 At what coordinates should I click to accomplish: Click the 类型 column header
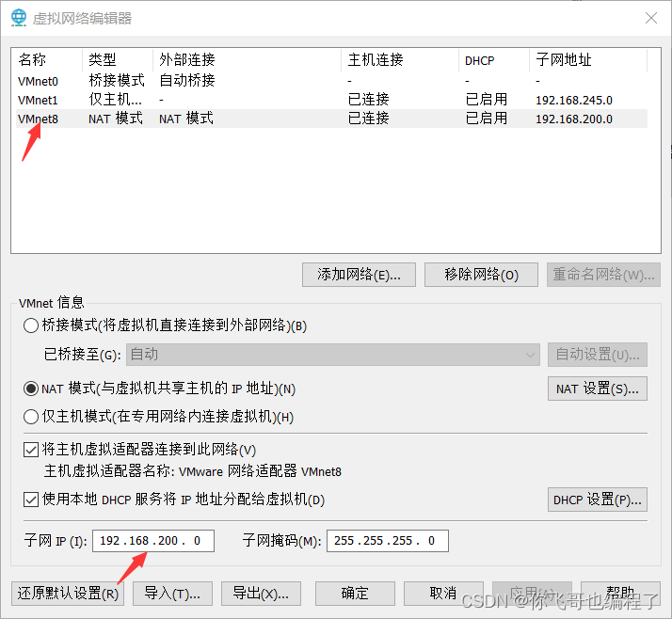(117, 59)
